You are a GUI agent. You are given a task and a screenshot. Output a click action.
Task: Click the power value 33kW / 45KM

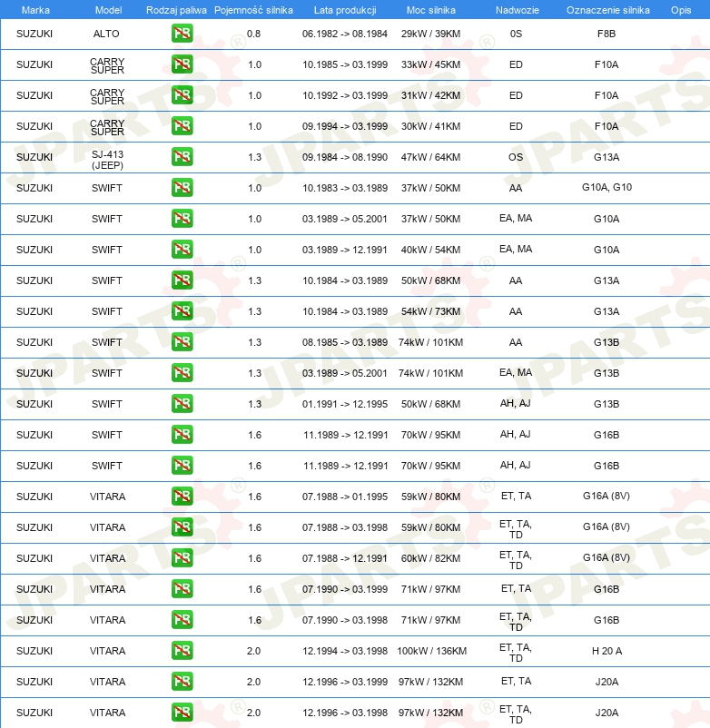(x=431, y=64)
